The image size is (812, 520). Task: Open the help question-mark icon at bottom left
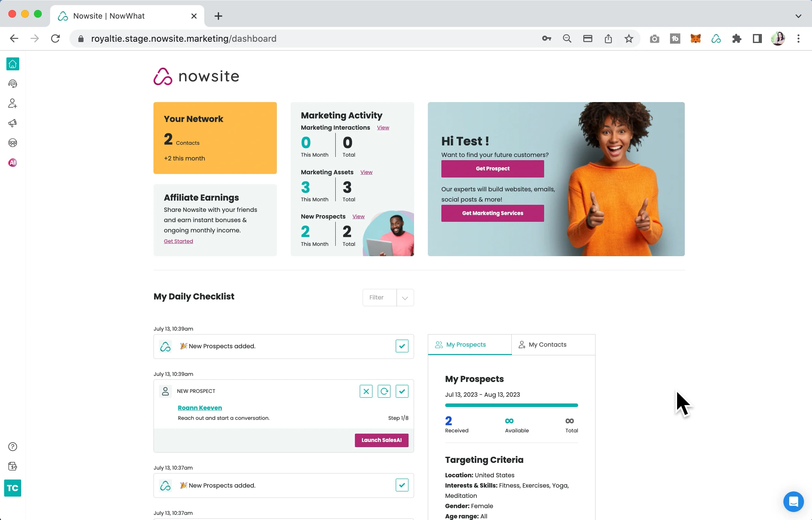point(13,446)
